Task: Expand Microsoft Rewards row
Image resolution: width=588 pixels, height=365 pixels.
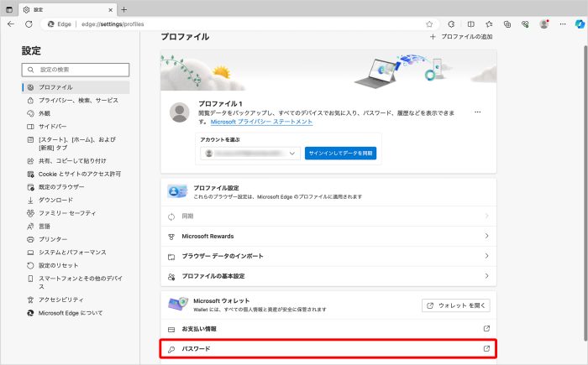Action: click(x=328, y=237)
